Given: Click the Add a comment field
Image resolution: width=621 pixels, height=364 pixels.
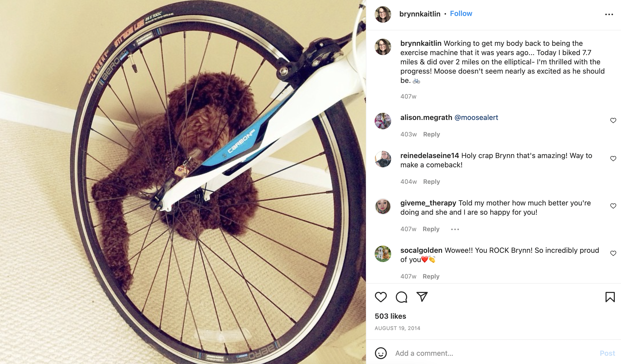Looking at the screenshot, I should 495,353.
